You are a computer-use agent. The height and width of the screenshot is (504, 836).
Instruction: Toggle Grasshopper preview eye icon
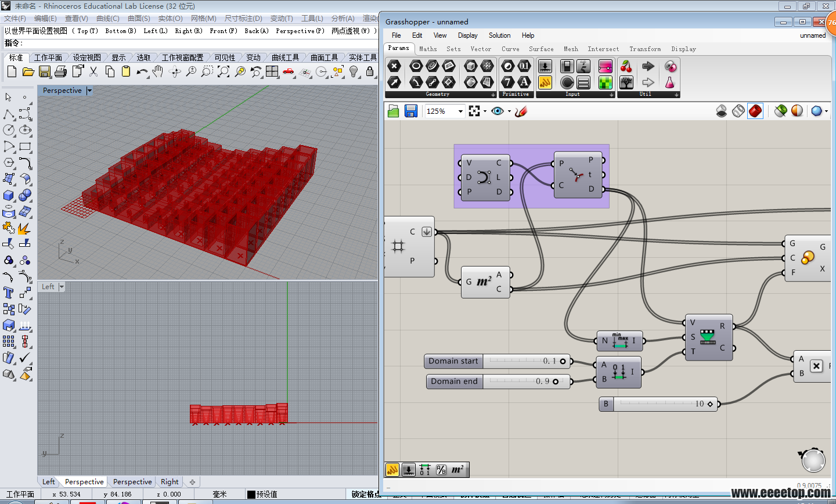[498, 111]
